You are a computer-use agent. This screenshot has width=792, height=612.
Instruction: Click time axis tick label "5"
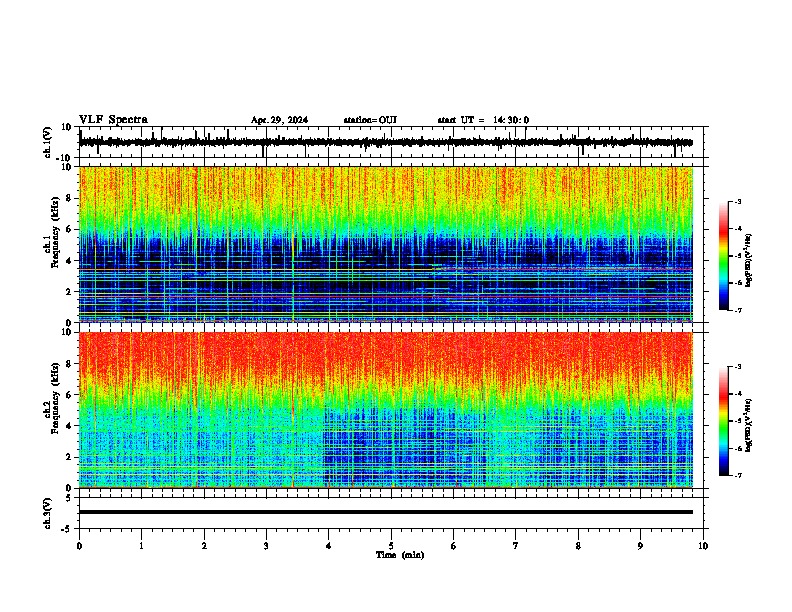(x=391, y=546)
